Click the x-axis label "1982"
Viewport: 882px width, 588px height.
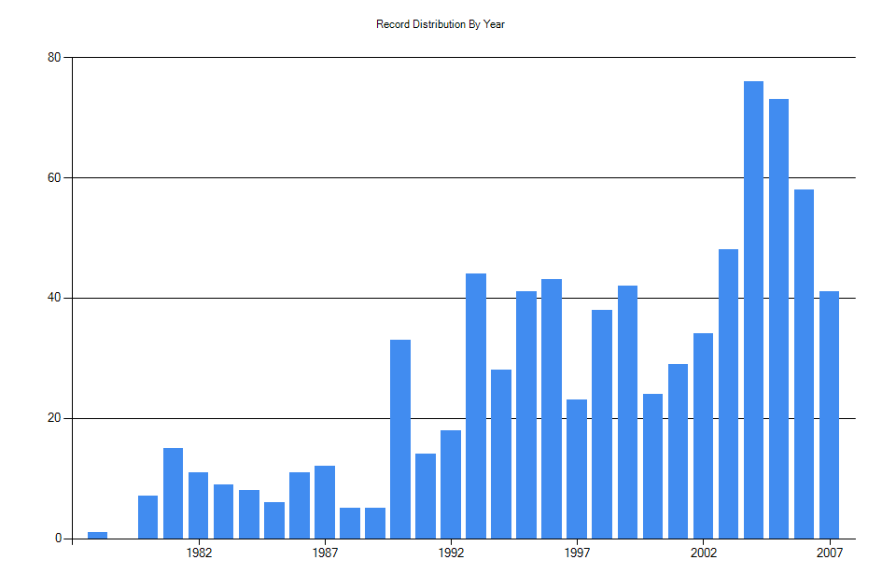pos(199,553)
